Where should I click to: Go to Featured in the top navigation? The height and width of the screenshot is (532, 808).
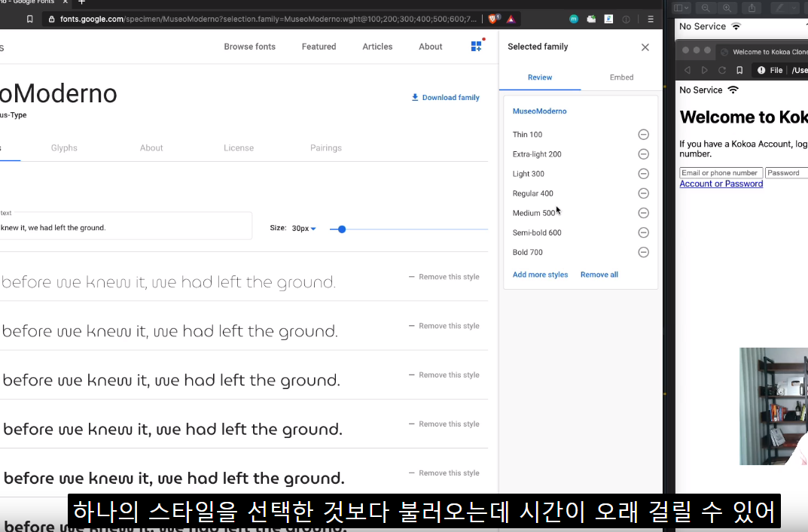319,47
